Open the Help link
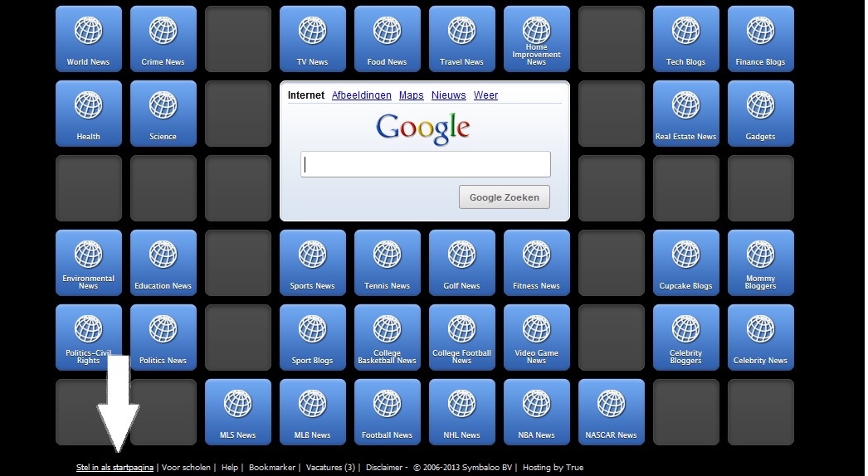 230,468
